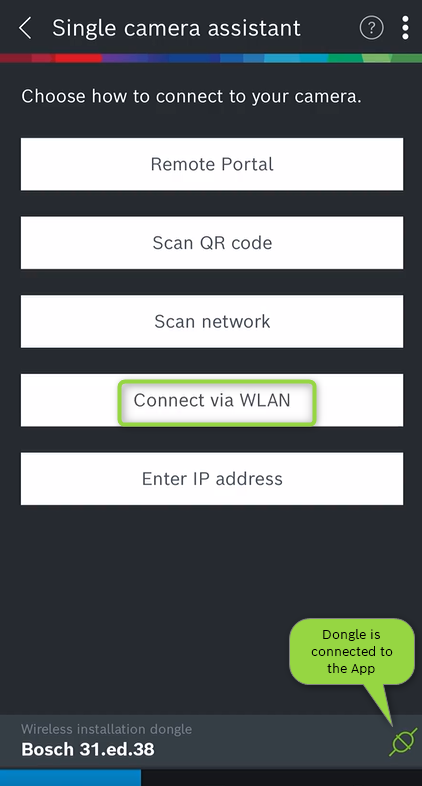Open the Enter IP address option
The image size is (422, 786).
coord(212,479)
